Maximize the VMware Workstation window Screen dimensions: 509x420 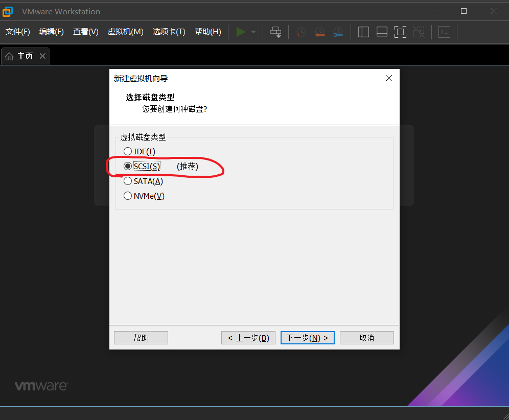point(464,11)
